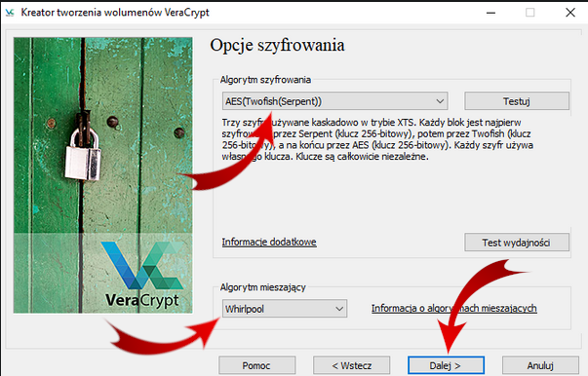588x376 pixels.
Task: Click the window title Kreator tworzenia wolumenów VeraCrypt
Action: pyautogui.click(x=115, y=13)
